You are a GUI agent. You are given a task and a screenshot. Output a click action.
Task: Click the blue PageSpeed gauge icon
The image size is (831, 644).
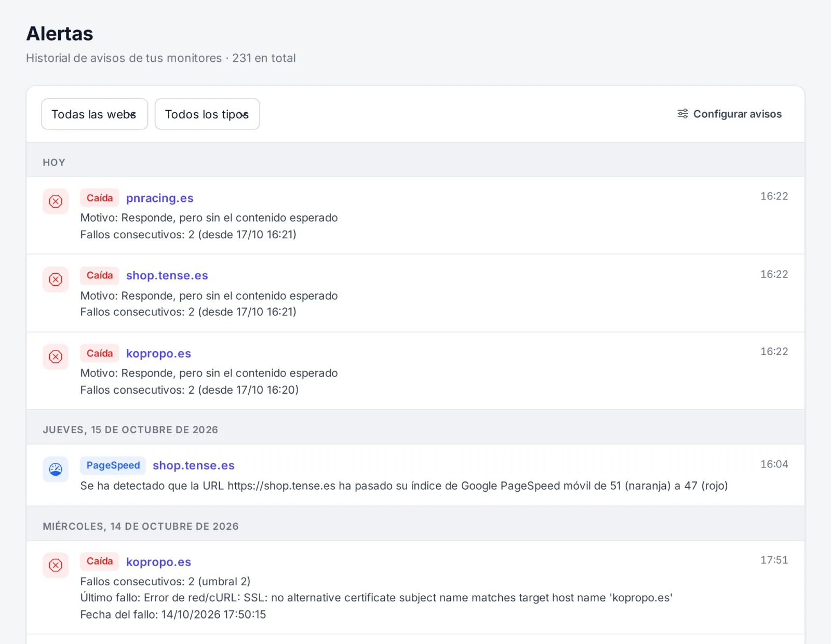[x=56, y=469]
